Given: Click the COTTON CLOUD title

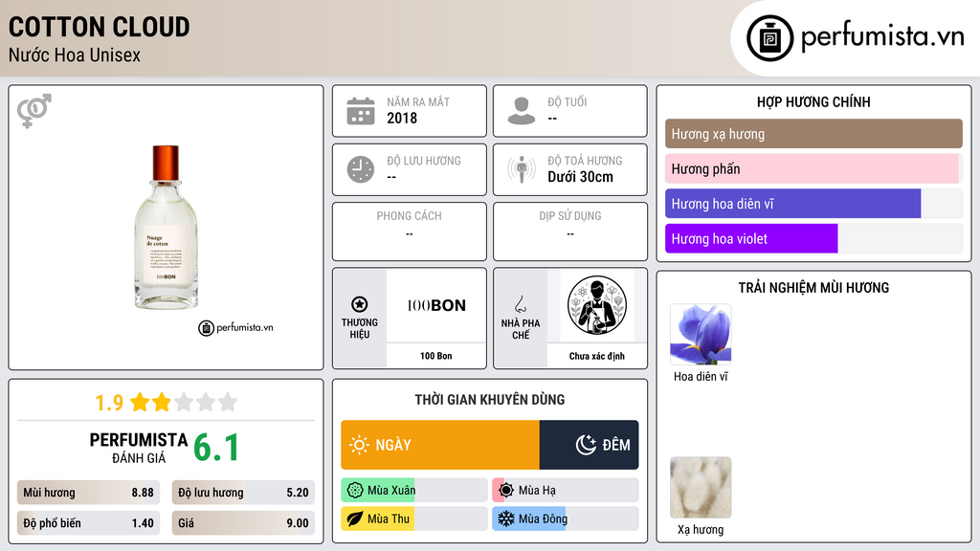Looking at the screenshot, I should point(100,27).
